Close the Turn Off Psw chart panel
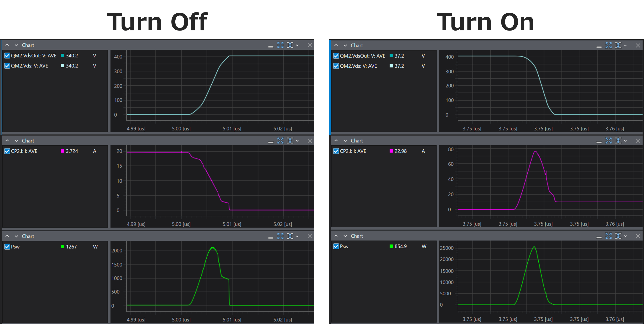644x324 pixels. pyautogui.click(x=310, y=236)
